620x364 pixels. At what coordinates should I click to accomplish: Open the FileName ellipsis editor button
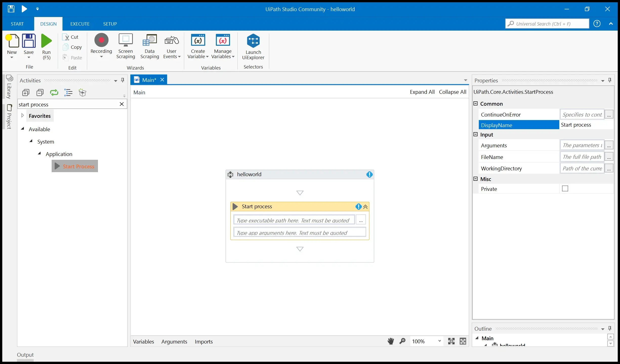point(609,157)
